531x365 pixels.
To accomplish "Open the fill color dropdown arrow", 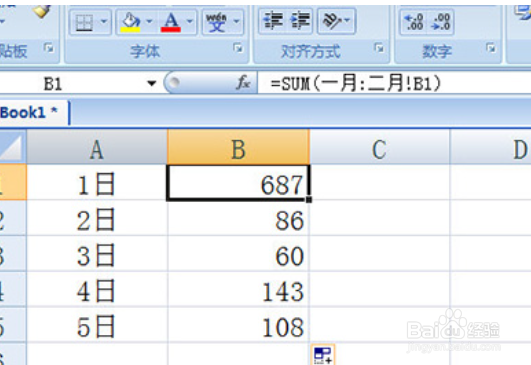I will click(149, 21).
